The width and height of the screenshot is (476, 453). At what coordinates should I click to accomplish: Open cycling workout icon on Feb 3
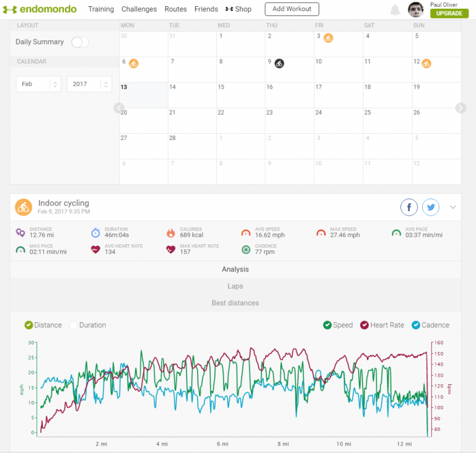coord(328,38)
